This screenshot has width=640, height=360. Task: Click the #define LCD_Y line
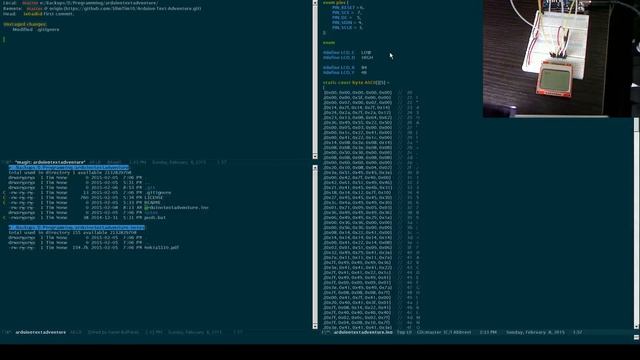point(345,72)
